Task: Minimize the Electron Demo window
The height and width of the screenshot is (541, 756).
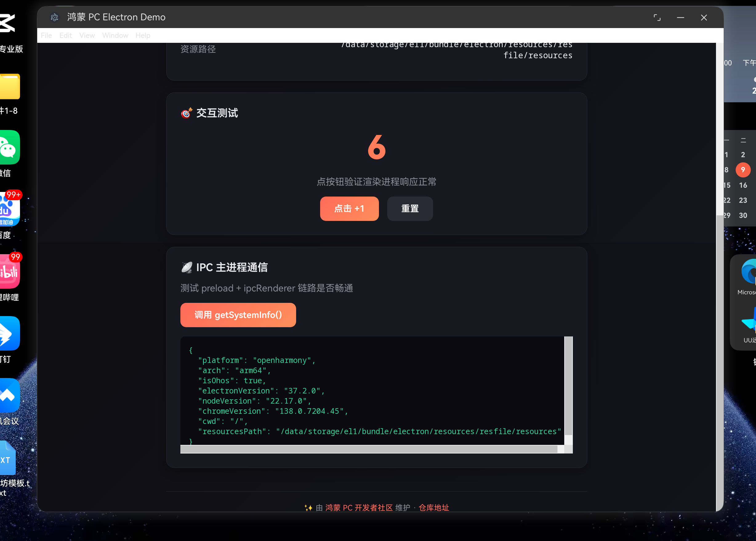Action: [681, 17]
